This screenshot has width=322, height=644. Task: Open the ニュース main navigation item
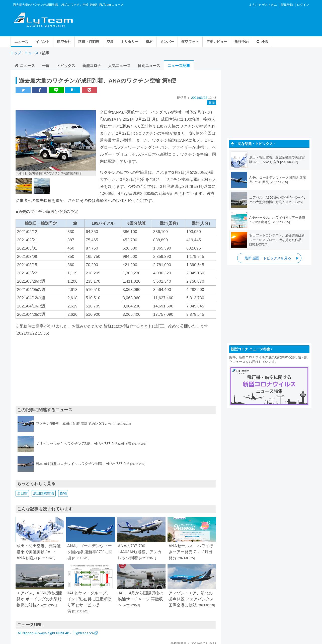click(21, 42)
